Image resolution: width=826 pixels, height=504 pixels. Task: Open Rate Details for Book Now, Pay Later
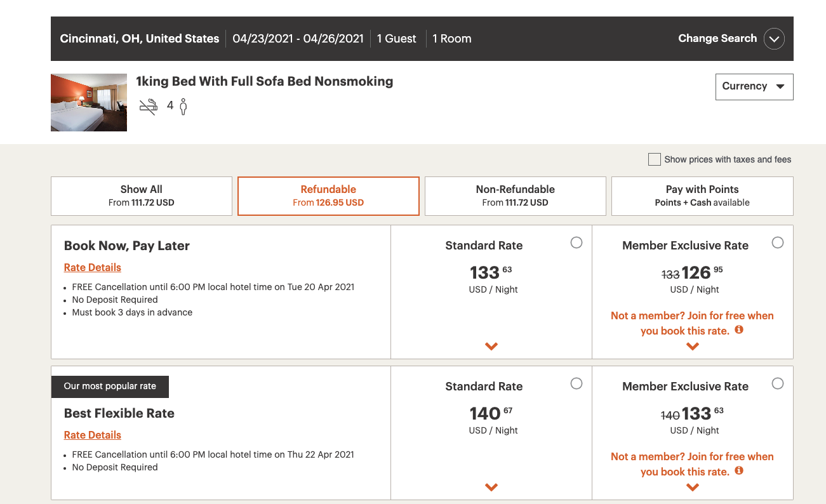click(x=93, y=268)
